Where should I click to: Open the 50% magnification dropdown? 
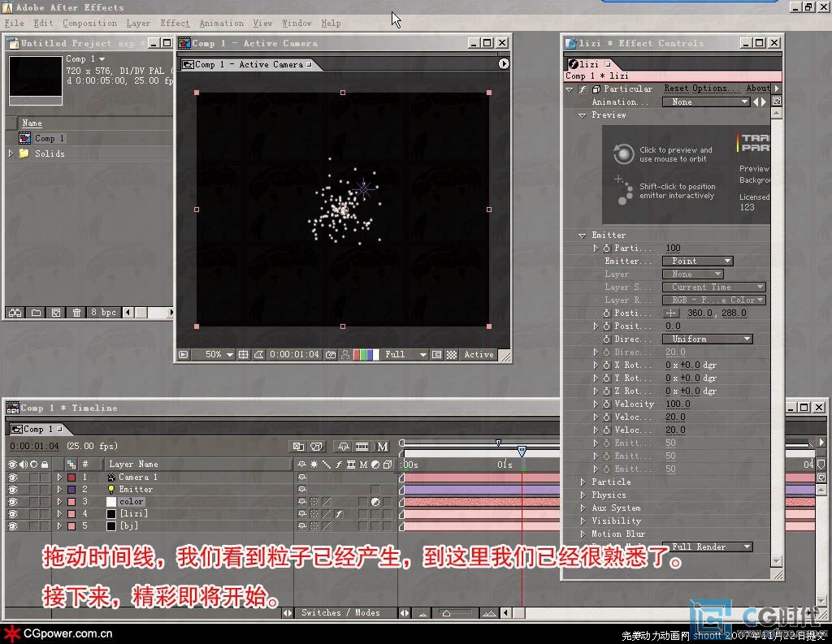(219, 354)
